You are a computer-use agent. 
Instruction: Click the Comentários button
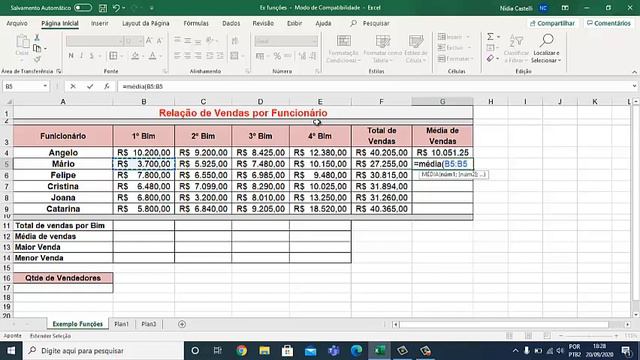tap(609, 23)
